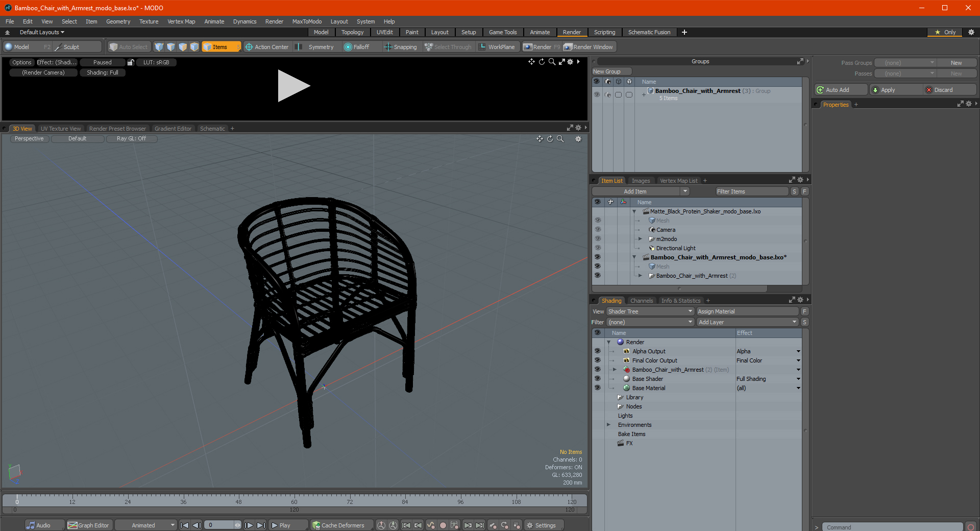The image size is (980, 531).
Task: Click the Render F9 button
Action: (x=542, y=47)
